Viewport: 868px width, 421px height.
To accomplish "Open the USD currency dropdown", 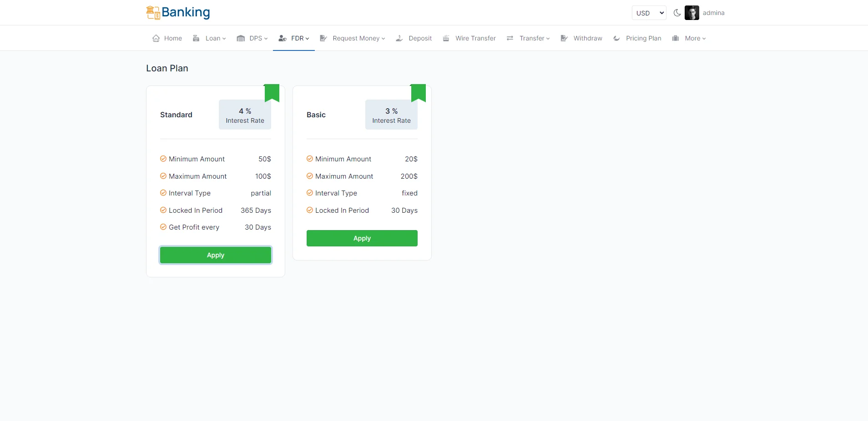I will point(649,13).
